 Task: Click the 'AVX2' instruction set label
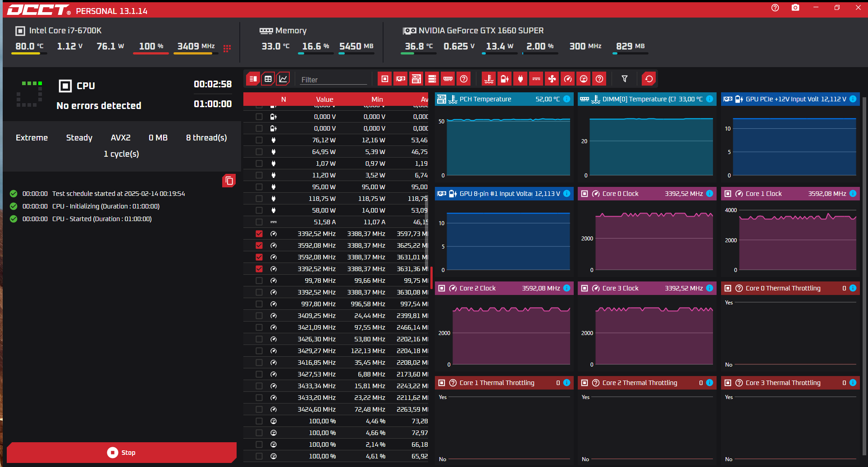click(121, 138)
